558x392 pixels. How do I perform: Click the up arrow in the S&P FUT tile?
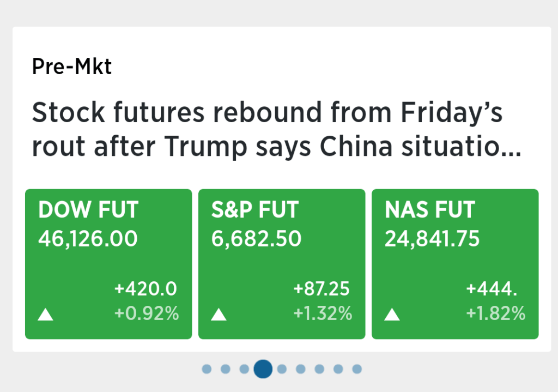click(219, 315)
